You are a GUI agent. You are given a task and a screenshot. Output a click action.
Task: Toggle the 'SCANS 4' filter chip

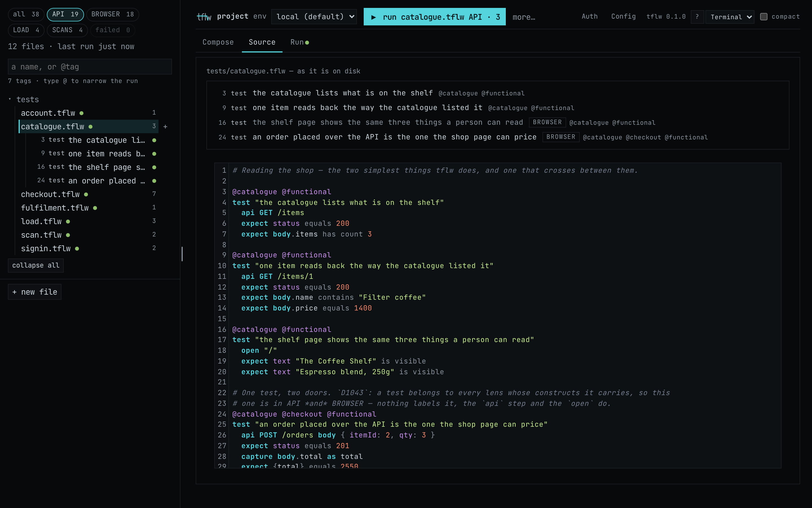67,30
